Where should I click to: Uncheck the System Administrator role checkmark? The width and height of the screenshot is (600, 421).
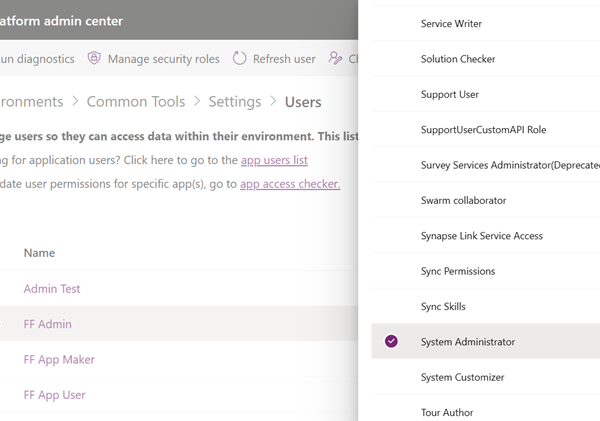391,342
